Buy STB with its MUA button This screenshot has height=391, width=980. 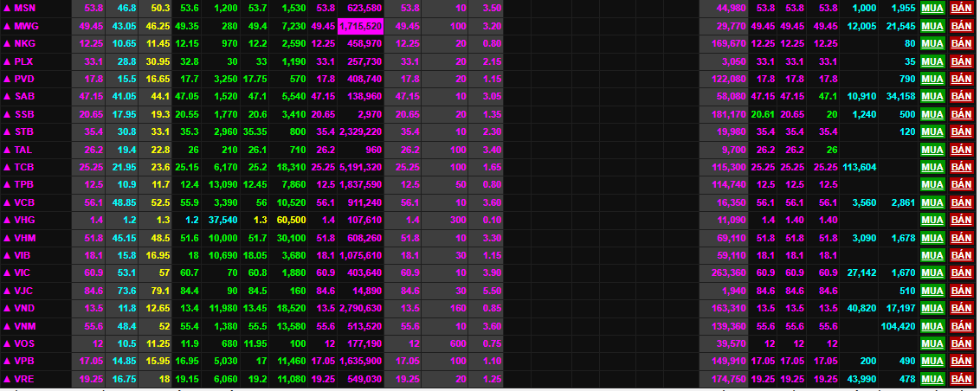(x=932, y=131)
